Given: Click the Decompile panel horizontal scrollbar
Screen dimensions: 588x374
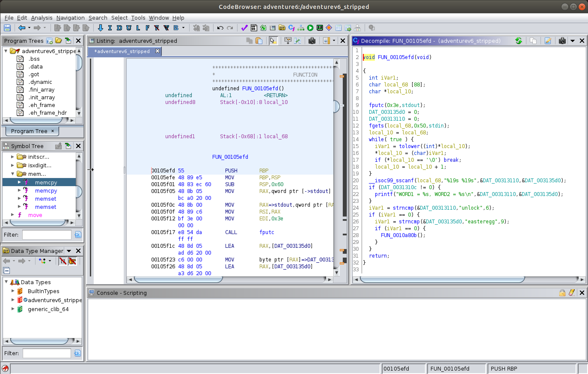Looking at the screenshot, I should click(x=442, y=279).
